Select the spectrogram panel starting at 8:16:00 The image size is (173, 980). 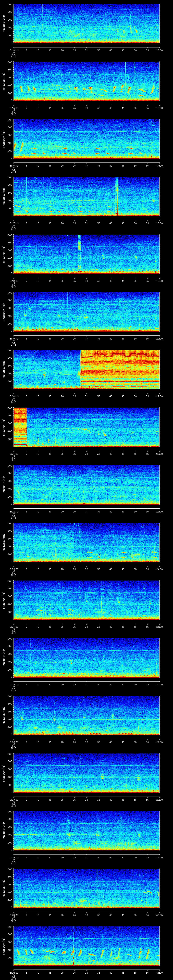(x=86, y=139)
